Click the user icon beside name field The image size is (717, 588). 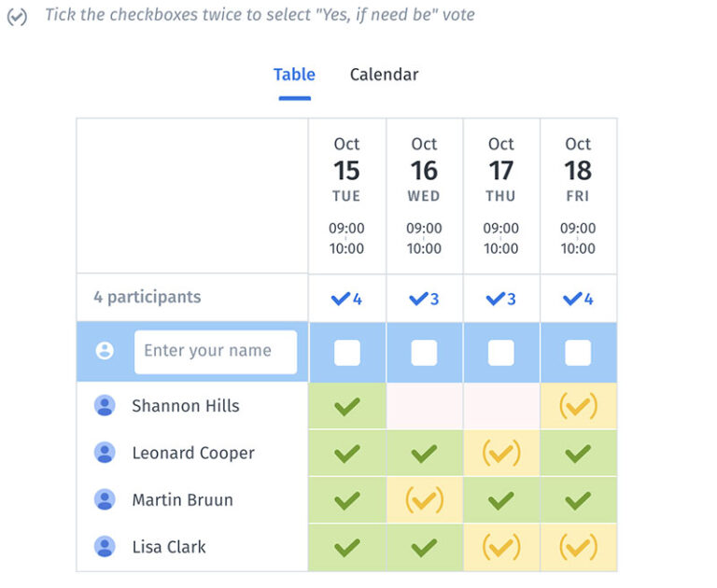[x=105, y=351]
